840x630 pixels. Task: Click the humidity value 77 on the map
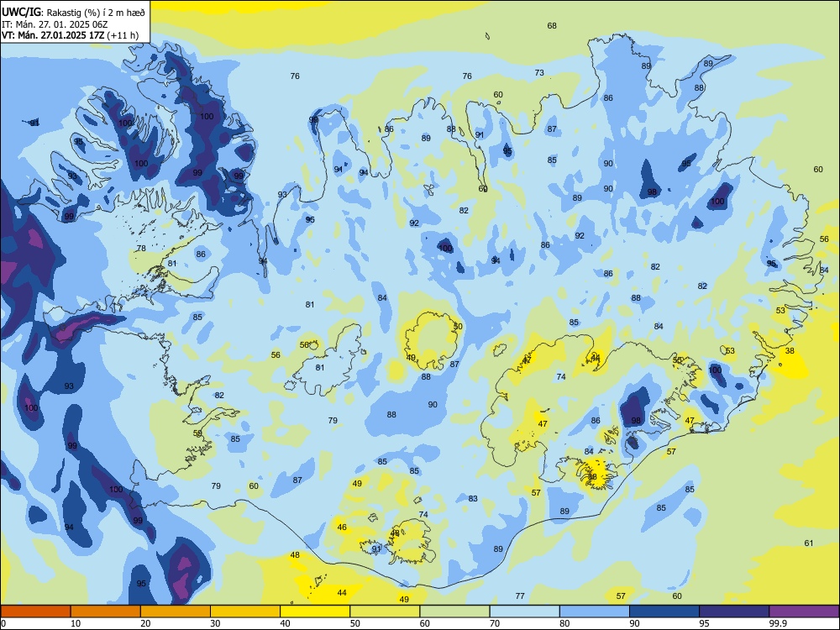tap(520, 596)
